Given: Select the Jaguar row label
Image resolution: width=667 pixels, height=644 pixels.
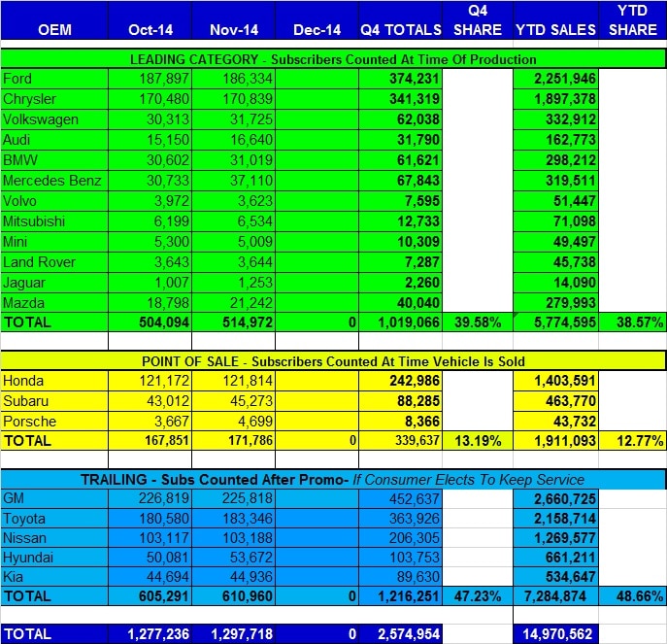Looking at the screenshot, I should pyautogui.click(x=54, y=283).
